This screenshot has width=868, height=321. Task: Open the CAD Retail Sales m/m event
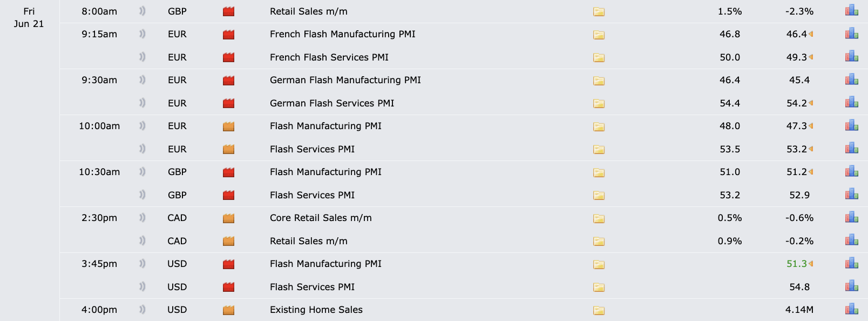click(x=309, y=241)
